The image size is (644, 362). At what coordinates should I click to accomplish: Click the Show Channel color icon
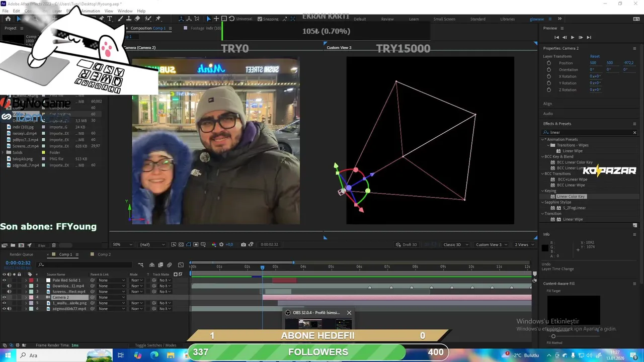pos(213,244)
